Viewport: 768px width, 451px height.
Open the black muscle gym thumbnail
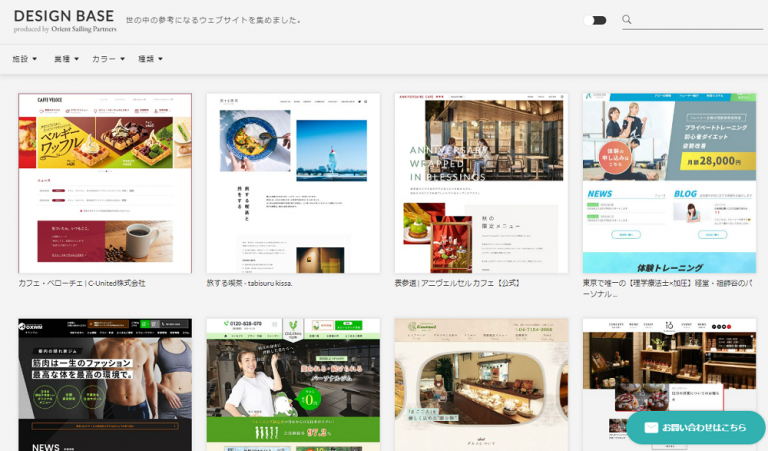105,385
